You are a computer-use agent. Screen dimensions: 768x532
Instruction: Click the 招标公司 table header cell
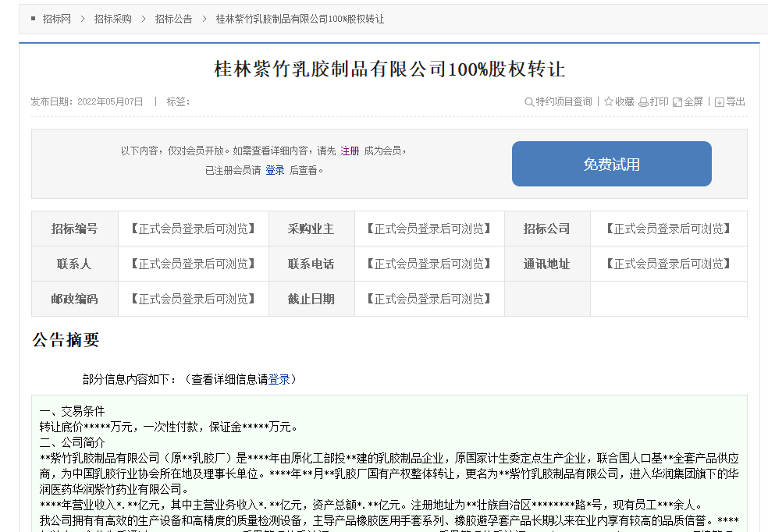[548, 229]
